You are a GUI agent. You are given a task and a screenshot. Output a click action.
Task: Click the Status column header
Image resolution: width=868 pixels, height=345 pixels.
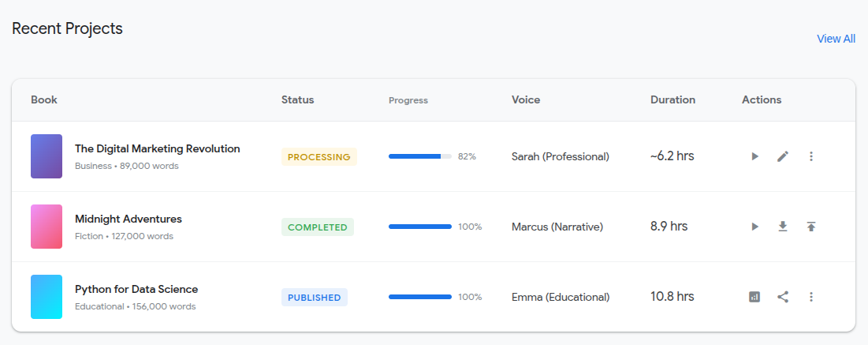[x=297, y=99]
